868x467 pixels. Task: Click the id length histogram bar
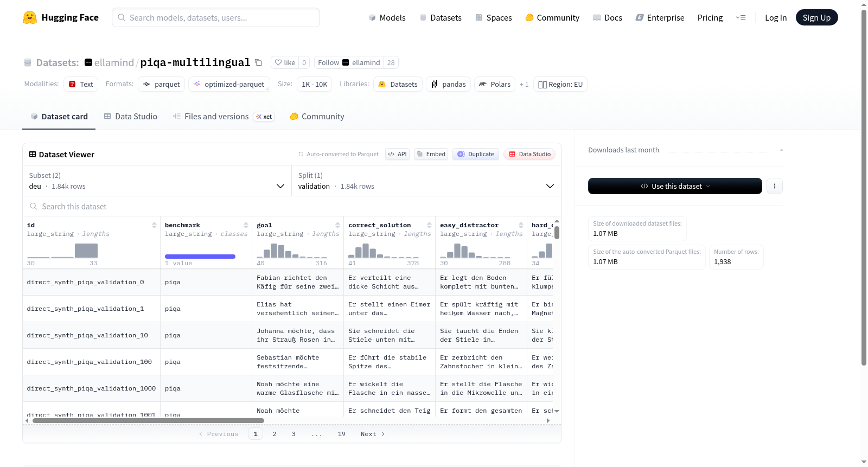click(x=86, y=250)
